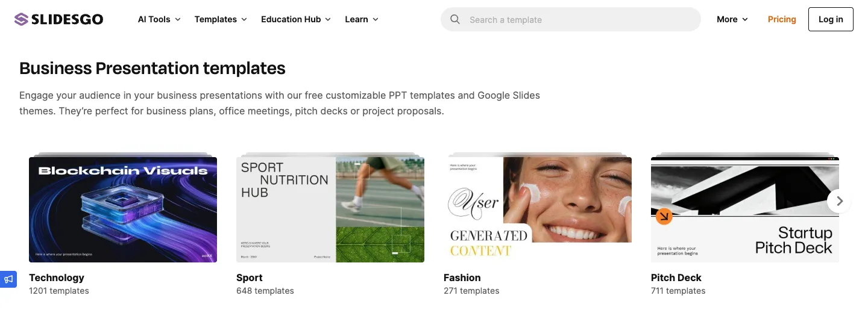Click the next carousel arrow button

point(839,201)
